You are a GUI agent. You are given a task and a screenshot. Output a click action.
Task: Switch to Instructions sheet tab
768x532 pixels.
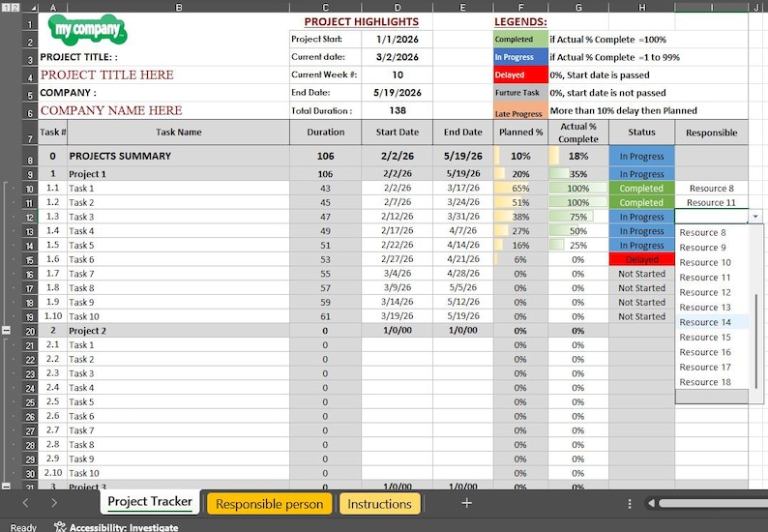coord(379,504)
